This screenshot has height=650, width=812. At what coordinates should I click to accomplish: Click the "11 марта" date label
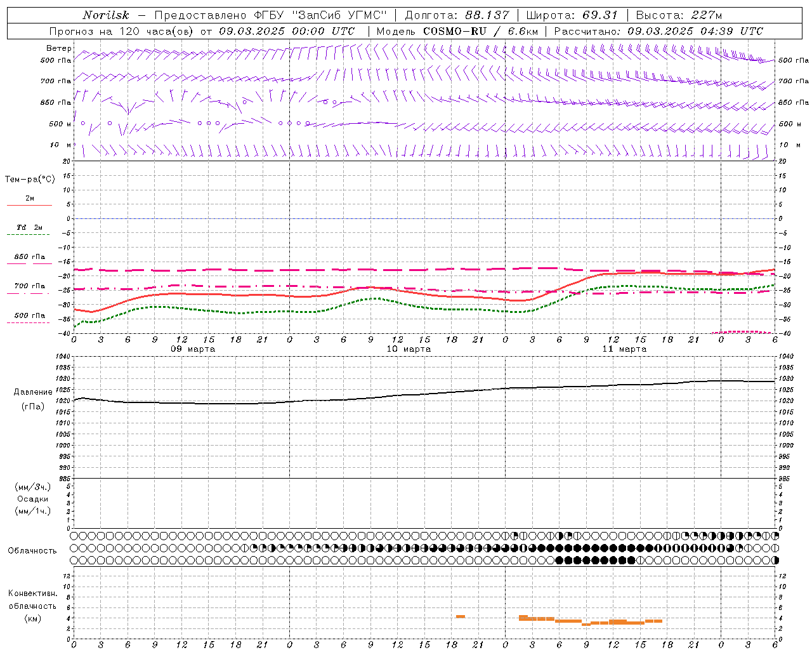[624, 349]
